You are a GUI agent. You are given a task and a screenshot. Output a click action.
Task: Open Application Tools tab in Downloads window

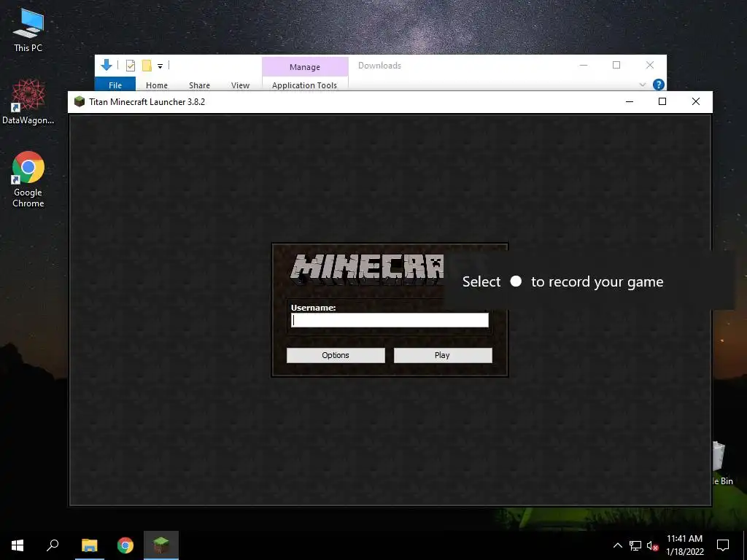pos(304,85)
